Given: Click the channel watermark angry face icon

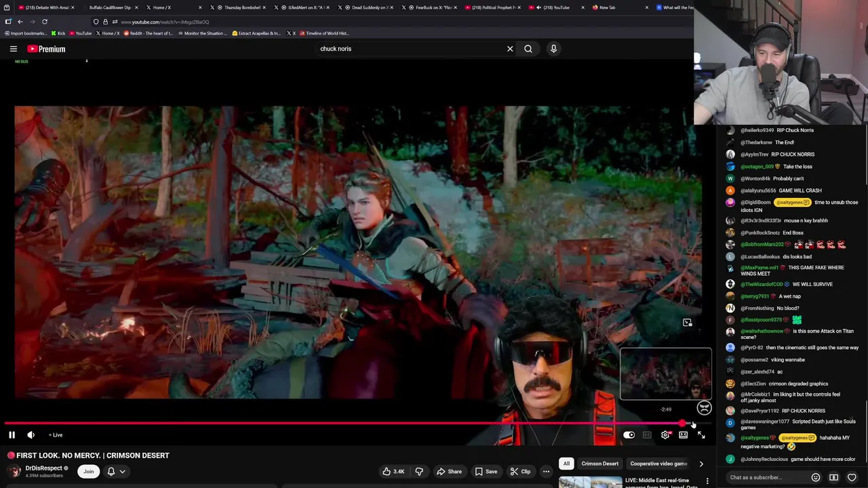Looking at the screenshot, I should (704, 408).
